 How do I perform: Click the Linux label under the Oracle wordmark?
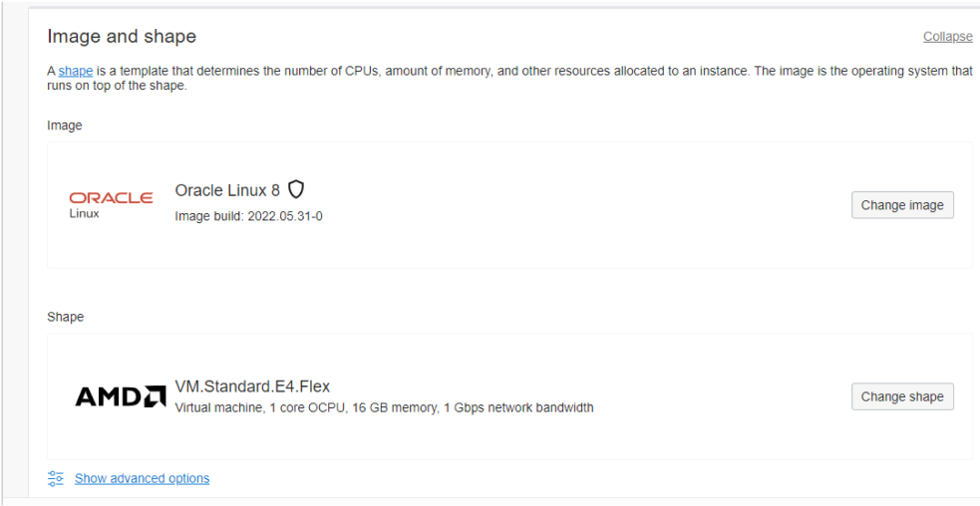(x=85, y=213)
